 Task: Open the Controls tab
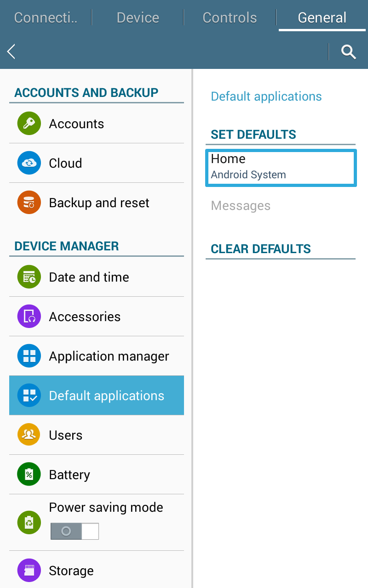(x=230, y=17)
